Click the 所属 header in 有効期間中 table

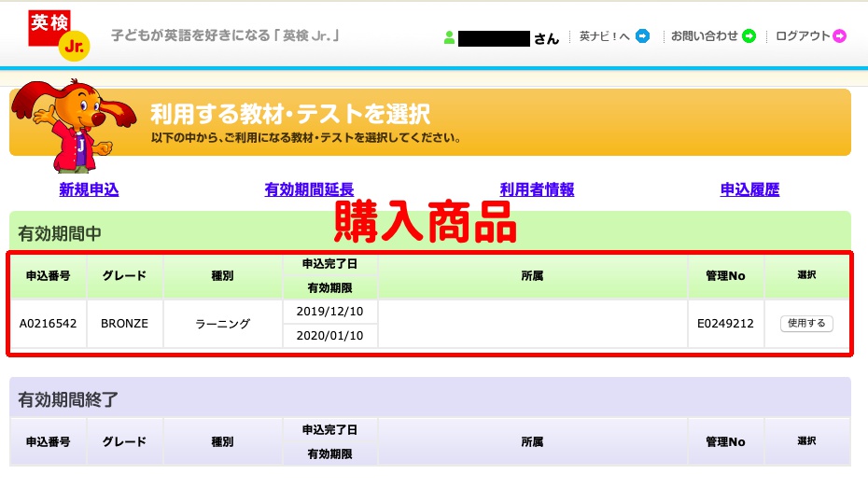click(532, 275)
